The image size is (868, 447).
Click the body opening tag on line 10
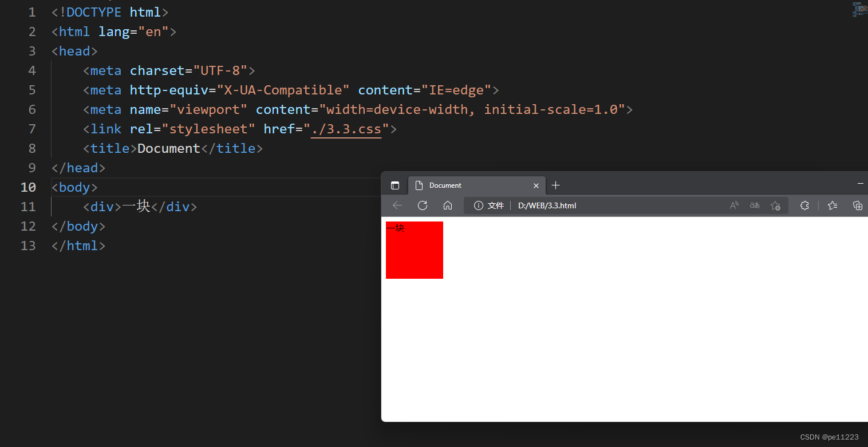pos(74,187)
